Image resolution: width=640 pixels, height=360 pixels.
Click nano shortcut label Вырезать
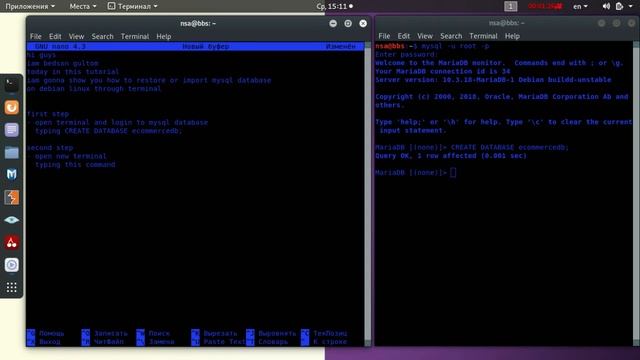tap(220, 333)
